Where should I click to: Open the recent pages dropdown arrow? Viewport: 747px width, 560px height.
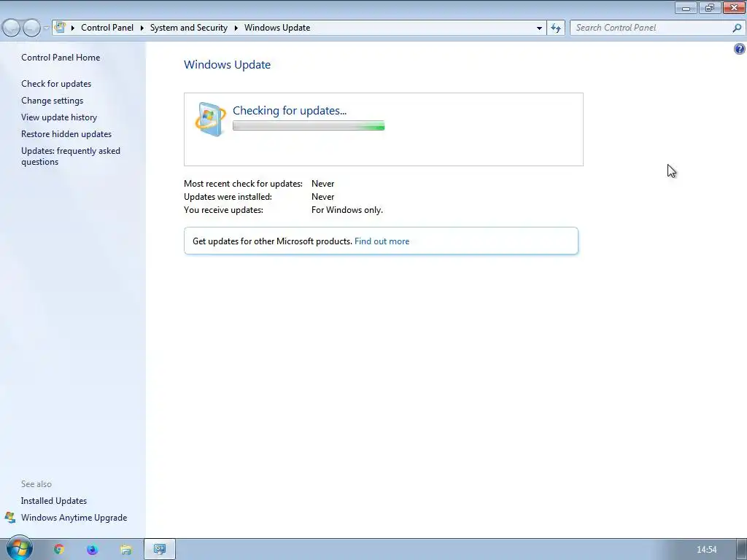tap(46, 28)
